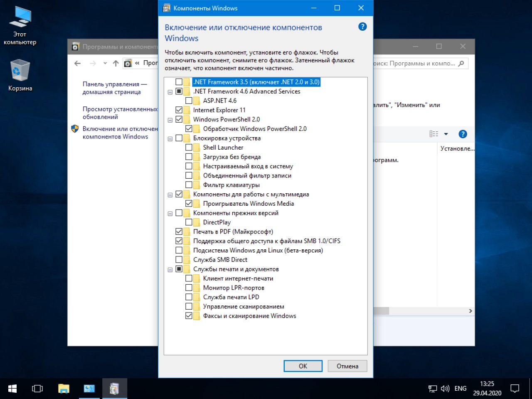Open Этот компьютер desktop icon
This screenshot has width=532, height=399.
coord(20,26)
